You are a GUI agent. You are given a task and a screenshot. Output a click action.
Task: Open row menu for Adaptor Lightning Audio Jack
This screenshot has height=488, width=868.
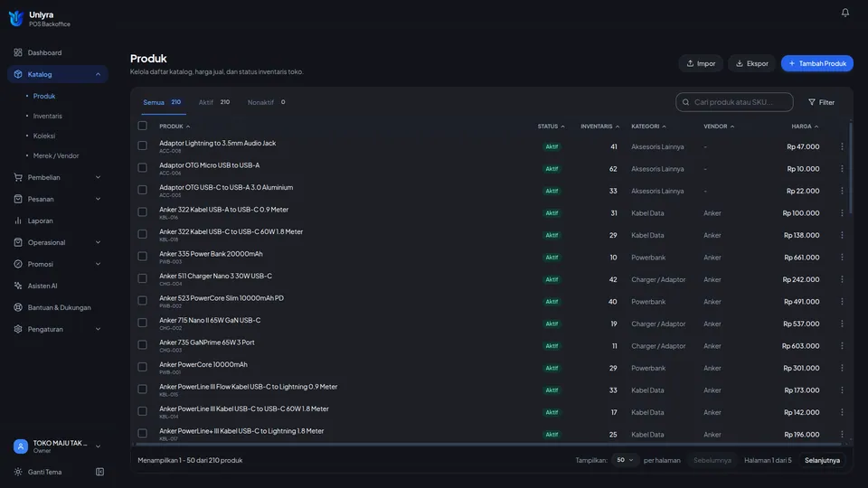tap(842, 146)
